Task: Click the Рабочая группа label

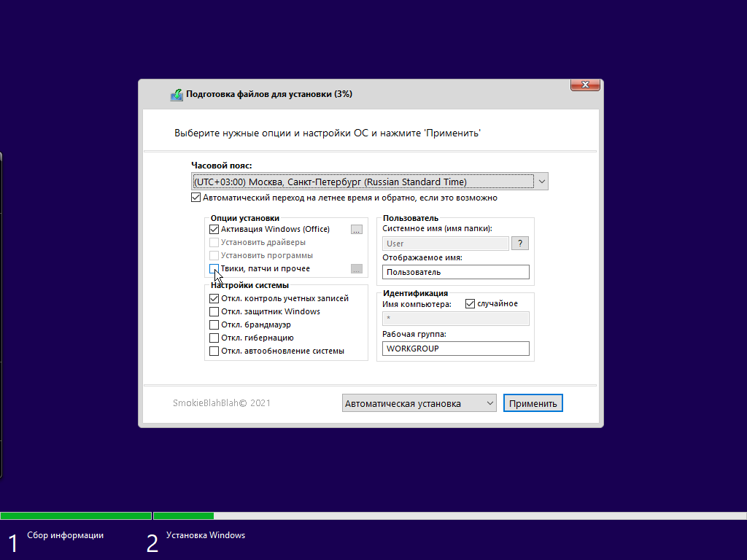Action: click(x=414, y=334)
